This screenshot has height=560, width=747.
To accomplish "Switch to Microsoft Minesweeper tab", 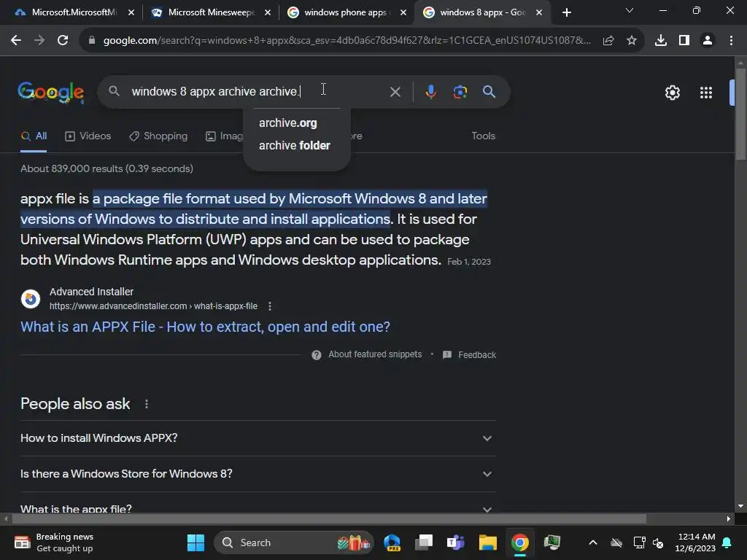I will [x=211, y=12].
